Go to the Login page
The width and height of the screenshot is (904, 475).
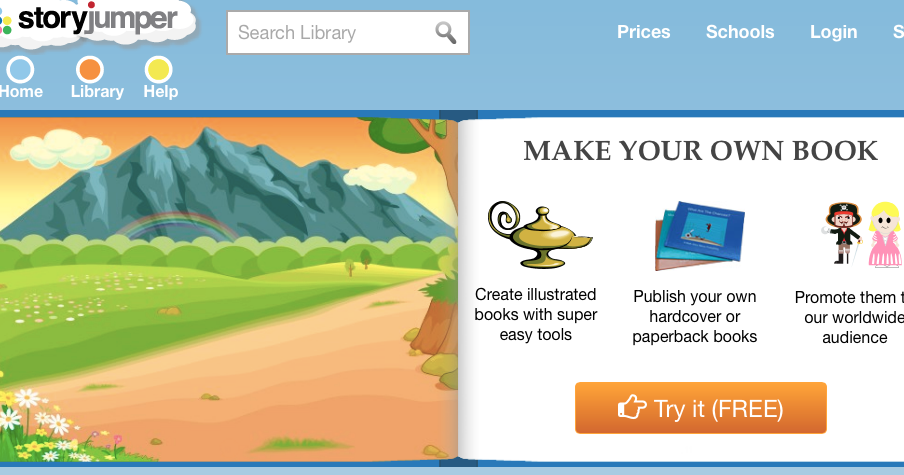coord(833,32)
